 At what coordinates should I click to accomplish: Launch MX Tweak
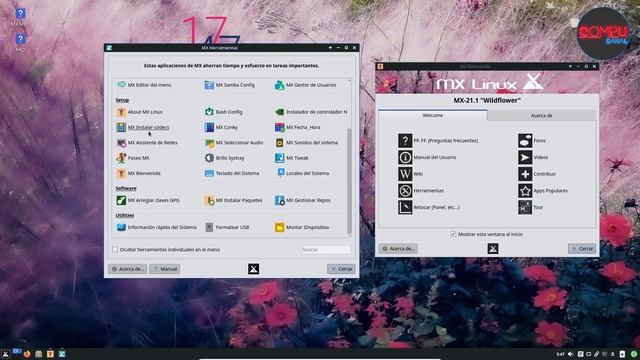[x=291, y=158]
